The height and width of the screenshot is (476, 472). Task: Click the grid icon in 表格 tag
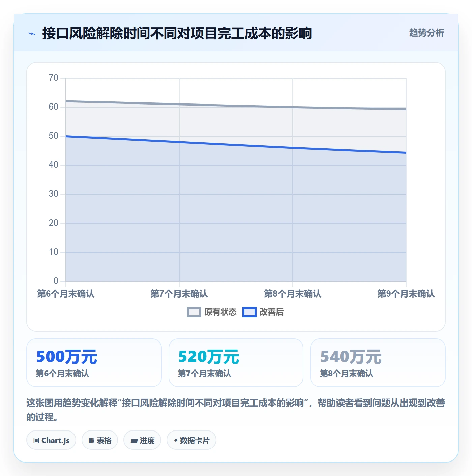(x=91, y=440)
